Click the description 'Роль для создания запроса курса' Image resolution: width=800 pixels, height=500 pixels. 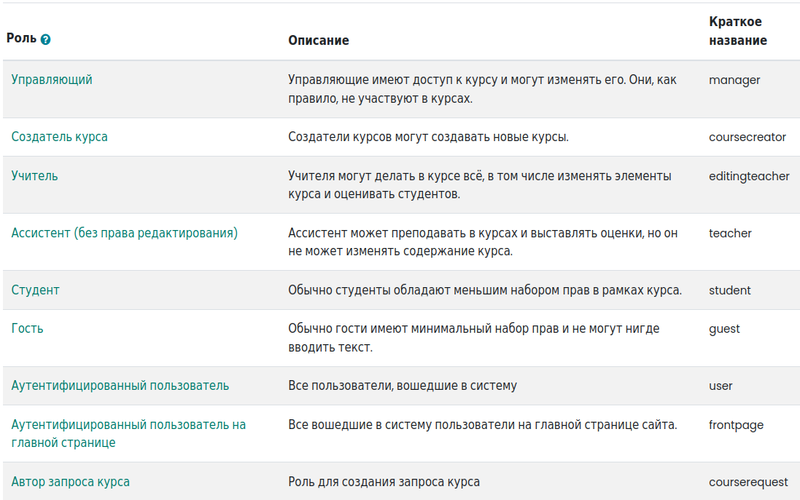click(x=384, y=482)
